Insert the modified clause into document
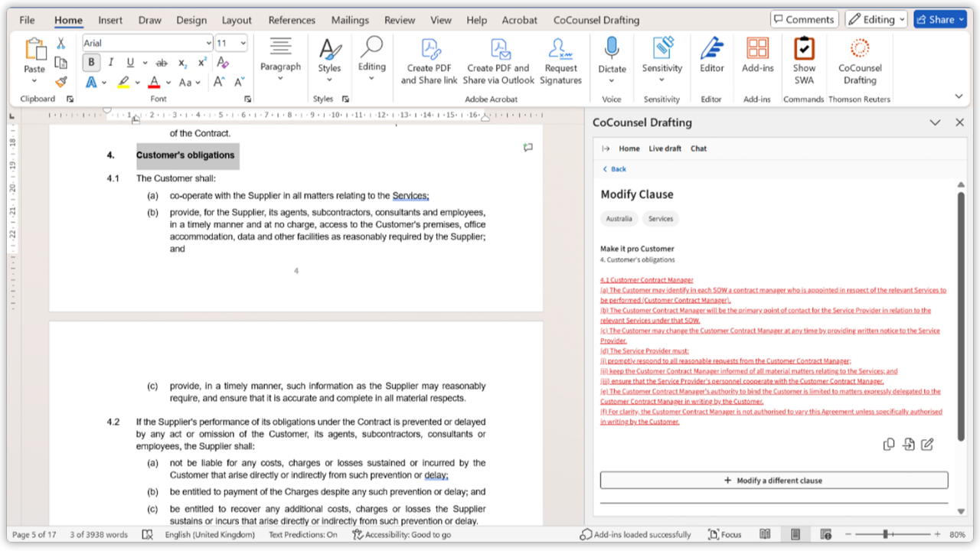 [908, 445]
